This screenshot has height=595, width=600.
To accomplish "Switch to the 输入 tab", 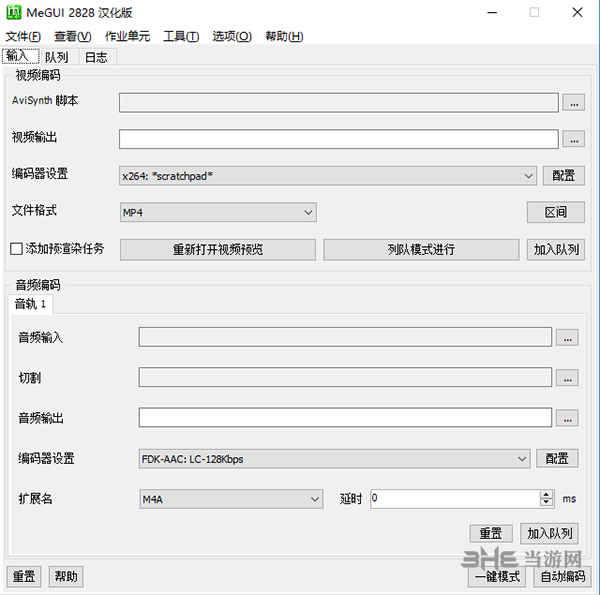I will pos(20,56).
